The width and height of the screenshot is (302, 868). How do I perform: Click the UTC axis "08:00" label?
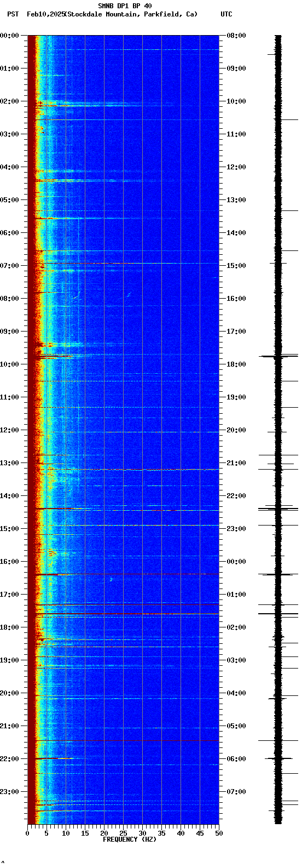coord(236,36)
